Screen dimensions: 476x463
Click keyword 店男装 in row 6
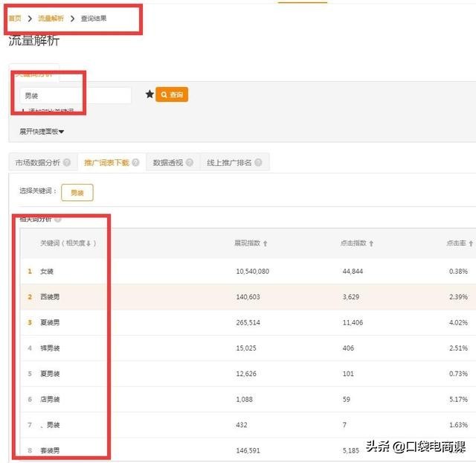(x=50, y=399)
